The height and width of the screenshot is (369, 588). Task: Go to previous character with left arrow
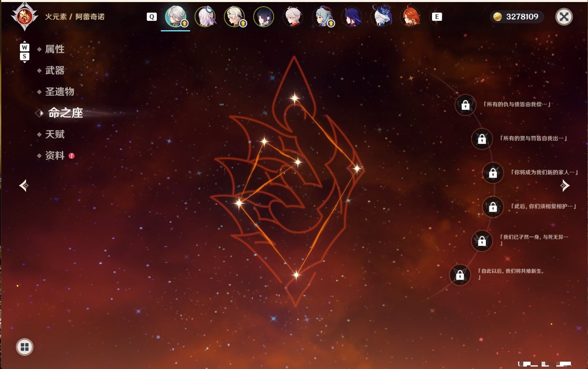pyautogui.click(x=24, y=186)
